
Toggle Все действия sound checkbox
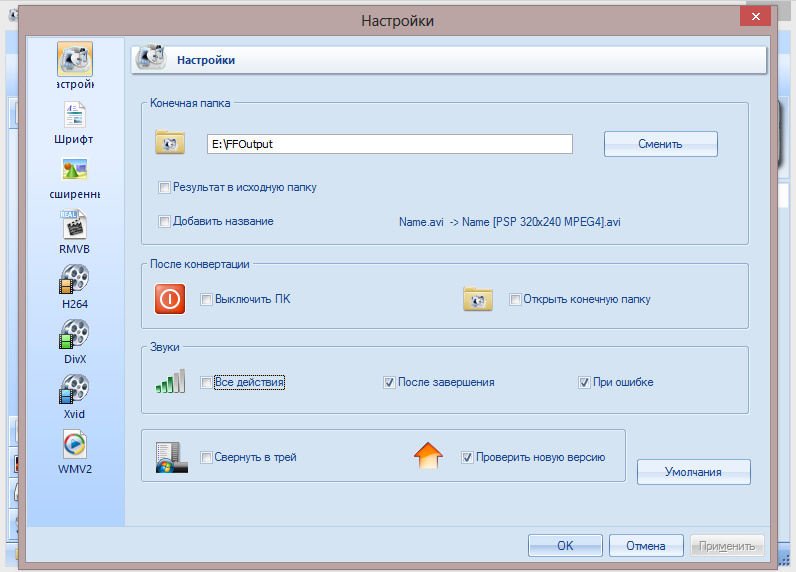(206, 382)
